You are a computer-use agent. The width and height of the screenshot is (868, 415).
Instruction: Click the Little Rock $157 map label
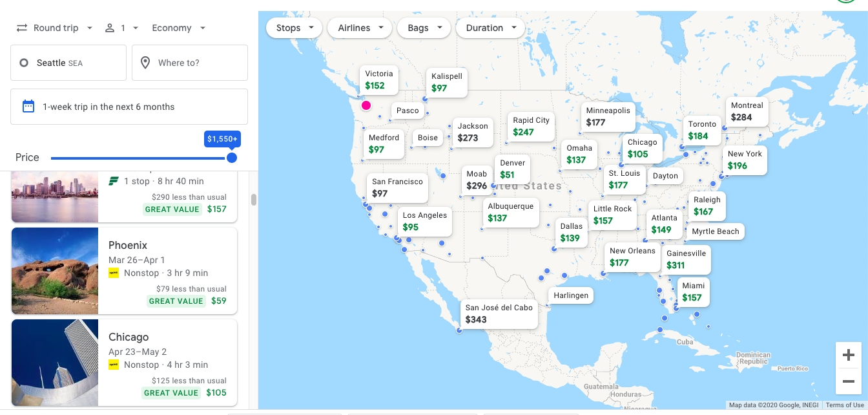tap(612, 215)
